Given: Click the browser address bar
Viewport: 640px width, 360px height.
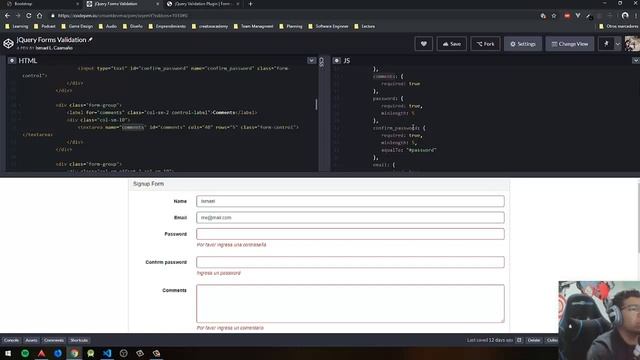Looking at the screenshot, I should [294, 16].
